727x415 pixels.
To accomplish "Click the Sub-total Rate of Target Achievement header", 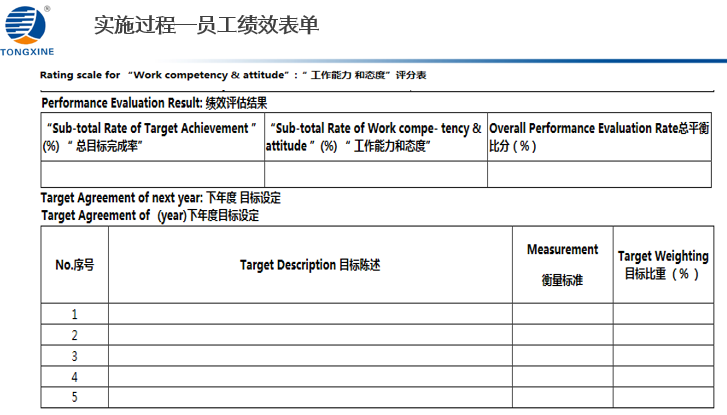I will 152,137.
